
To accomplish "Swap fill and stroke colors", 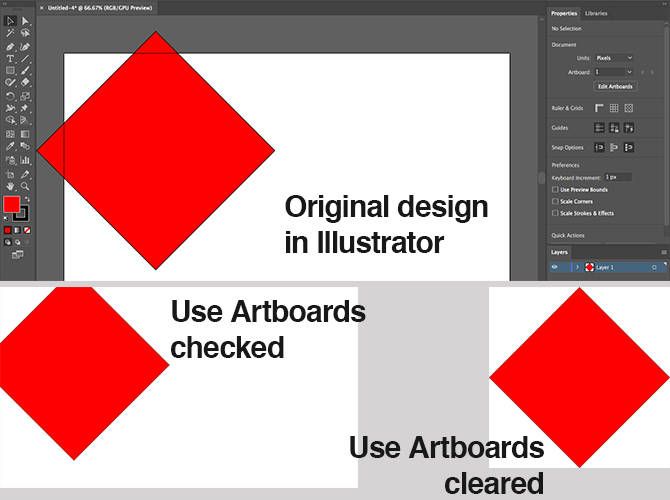I will coord(27,199).
